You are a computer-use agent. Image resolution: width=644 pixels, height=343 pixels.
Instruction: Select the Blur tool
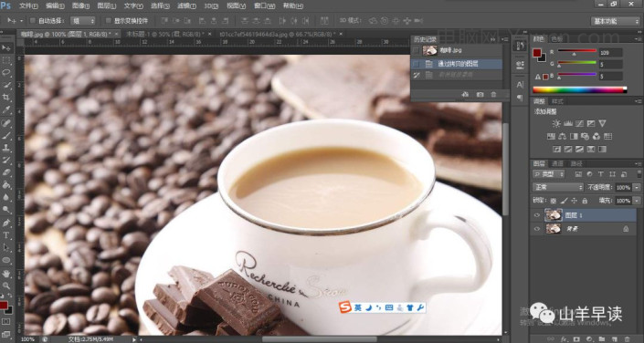pyautogui.click(x=6, y=197)
